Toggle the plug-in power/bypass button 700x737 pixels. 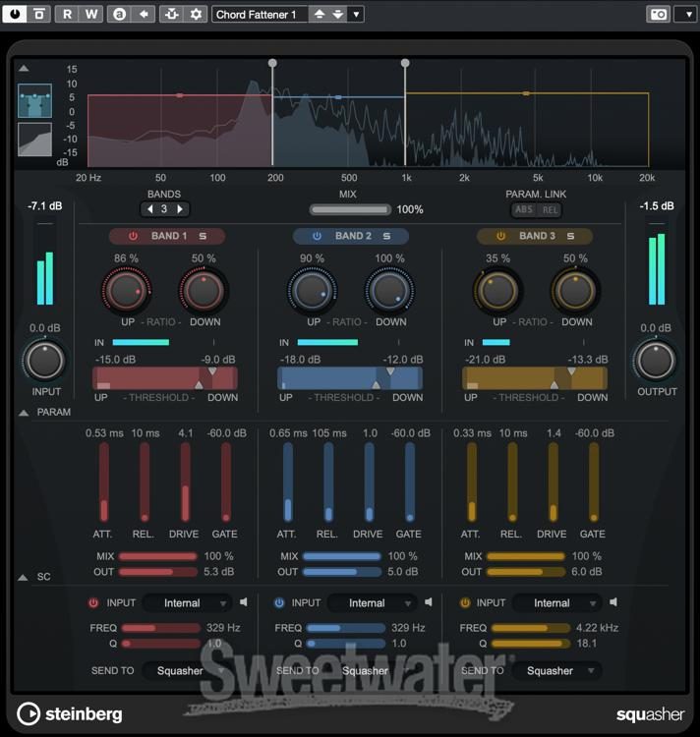click(15, 14)
